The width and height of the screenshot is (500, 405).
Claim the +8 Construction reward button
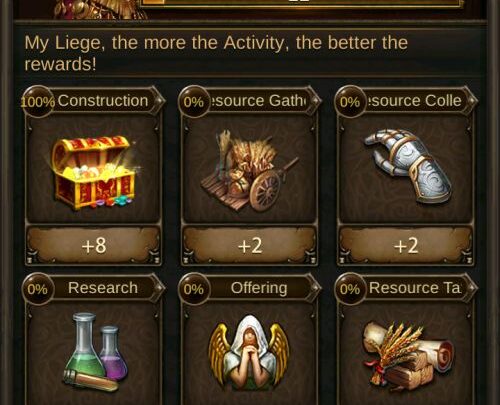[x=94, y=246]
